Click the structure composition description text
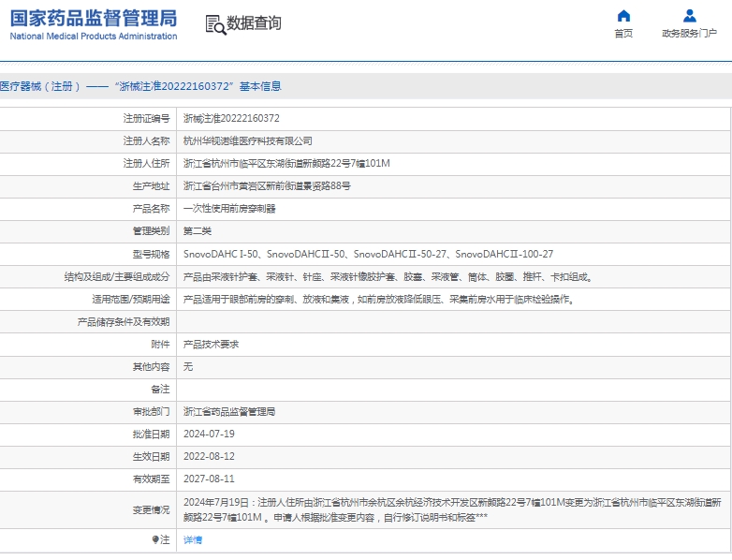Image resolution: width=732 pixels, height=560 pixels. coord(388,277)
